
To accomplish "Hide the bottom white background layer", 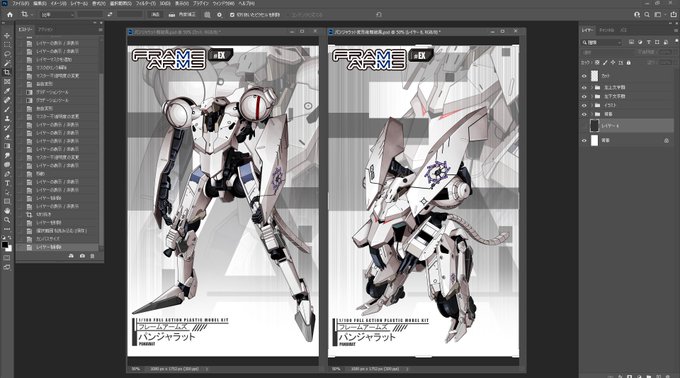I will 584,140.
